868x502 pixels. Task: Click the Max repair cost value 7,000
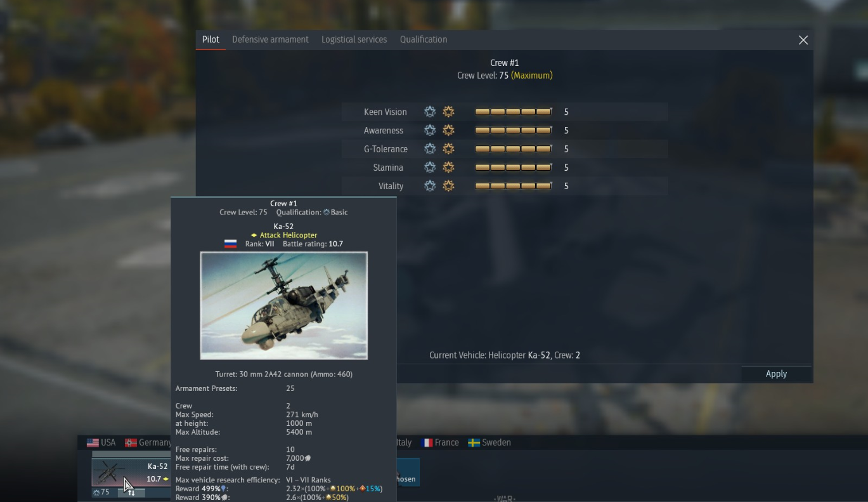(298, 458)
